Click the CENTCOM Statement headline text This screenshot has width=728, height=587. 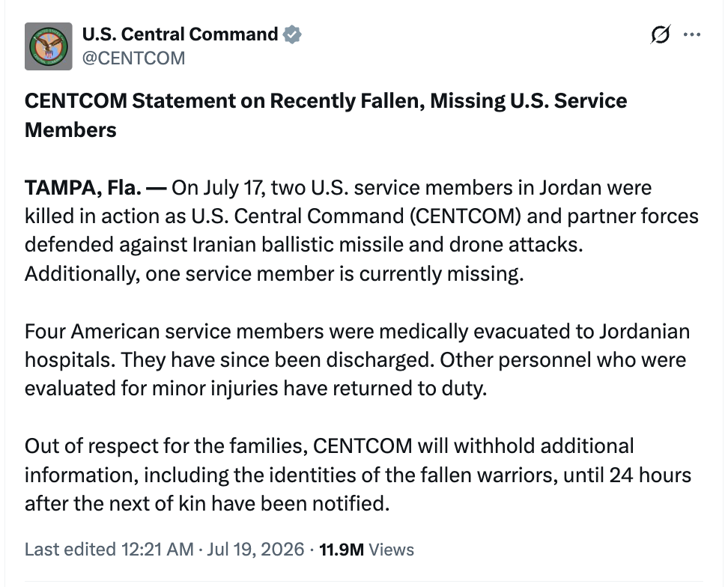(326, 115)
